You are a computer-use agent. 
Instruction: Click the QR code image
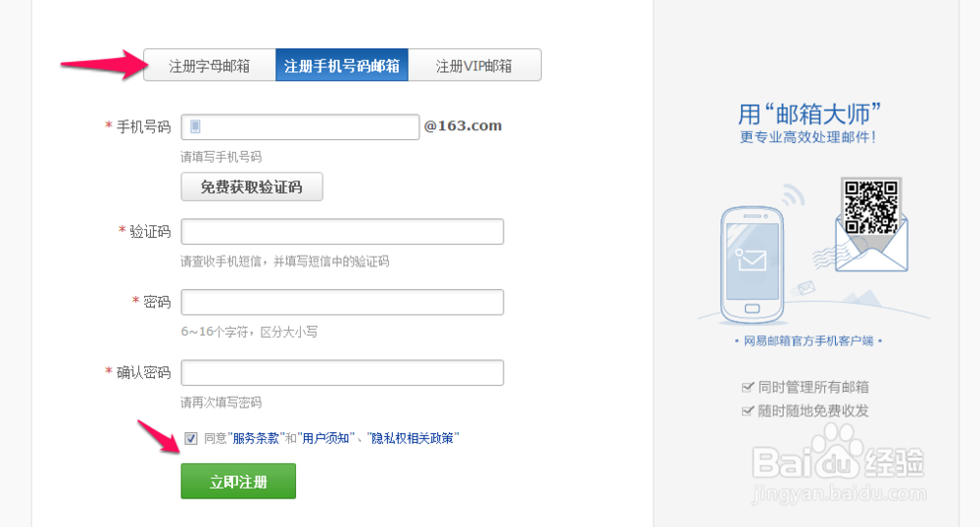pyautogui.click(x=871, y=207)
